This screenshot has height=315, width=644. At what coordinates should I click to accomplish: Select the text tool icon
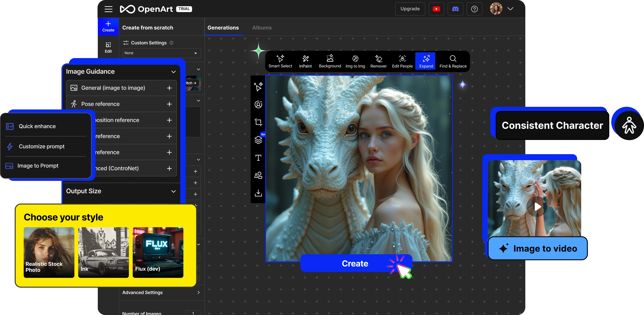point(258,158)
